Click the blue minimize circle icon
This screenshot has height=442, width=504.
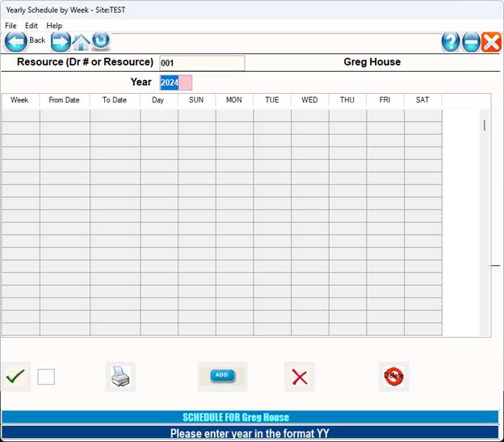472,42
